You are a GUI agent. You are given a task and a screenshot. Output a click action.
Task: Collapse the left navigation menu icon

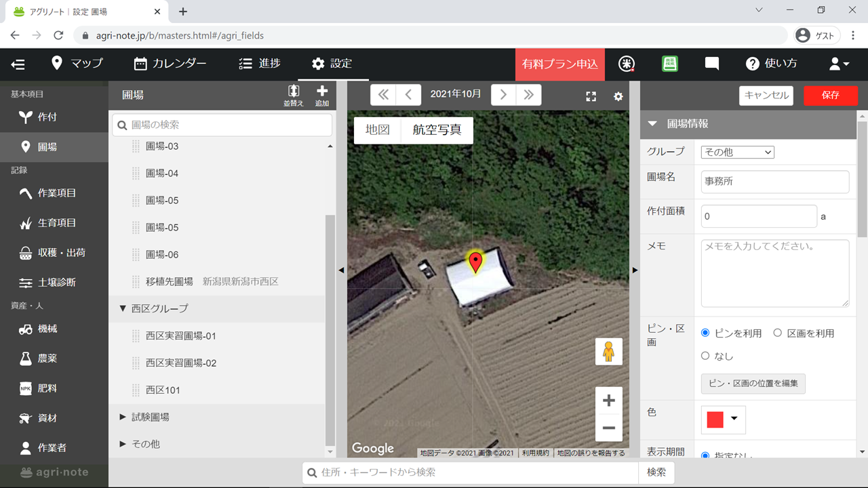coord(18,64)
